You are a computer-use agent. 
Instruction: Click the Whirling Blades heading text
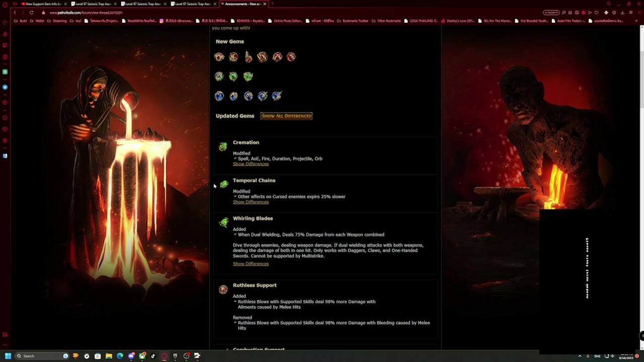pyautogui.click(x=253, y=218)
